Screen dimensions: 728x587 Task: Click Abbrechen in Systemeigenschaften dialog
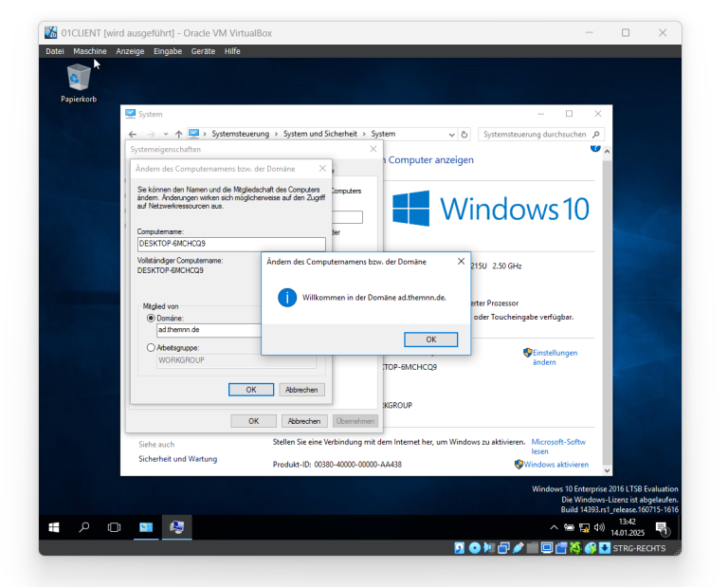(x=304, y=421)
